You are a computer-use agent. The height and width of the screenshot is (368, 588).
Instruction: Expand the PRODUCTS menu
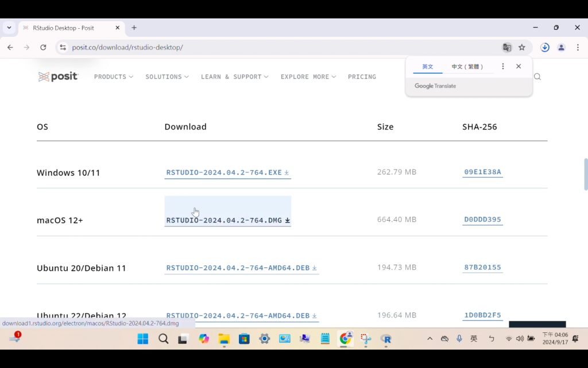[114, 76]
